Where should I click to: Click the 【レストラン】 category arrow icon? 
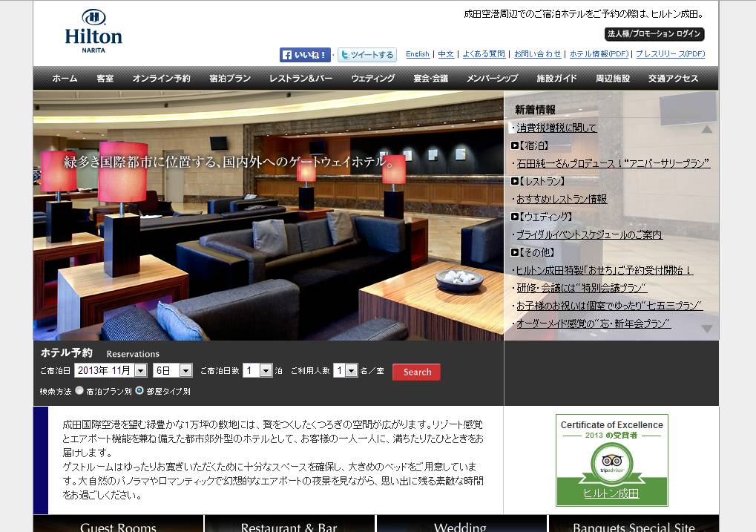tap(514, 181)
